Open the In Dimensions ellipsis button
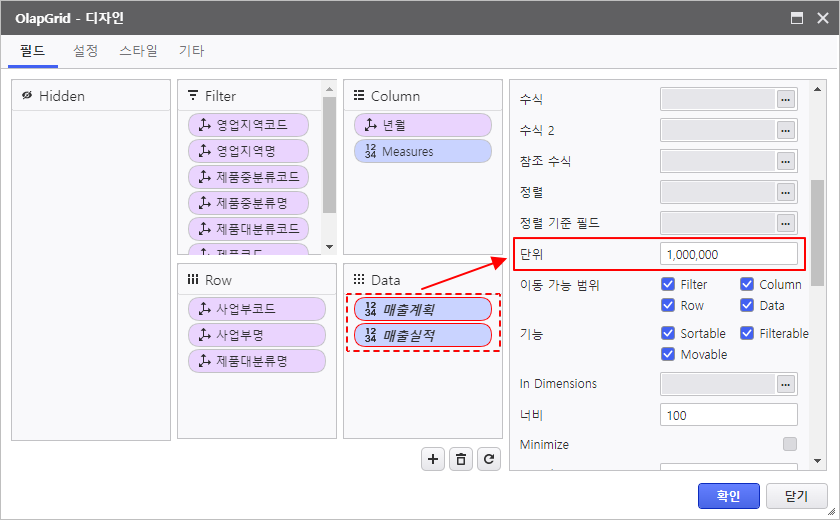840x520 pixels. [x=786, y=384]
